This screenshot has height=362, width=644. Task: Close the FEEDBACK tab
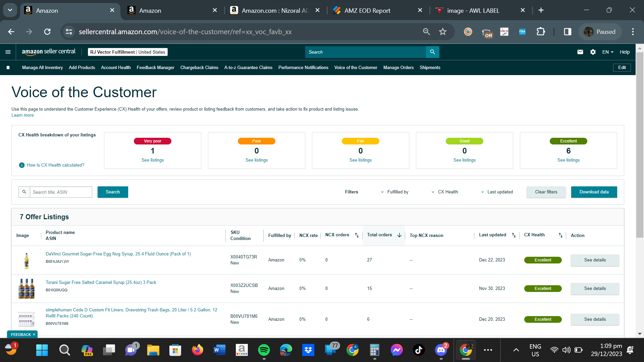point(34,335)
